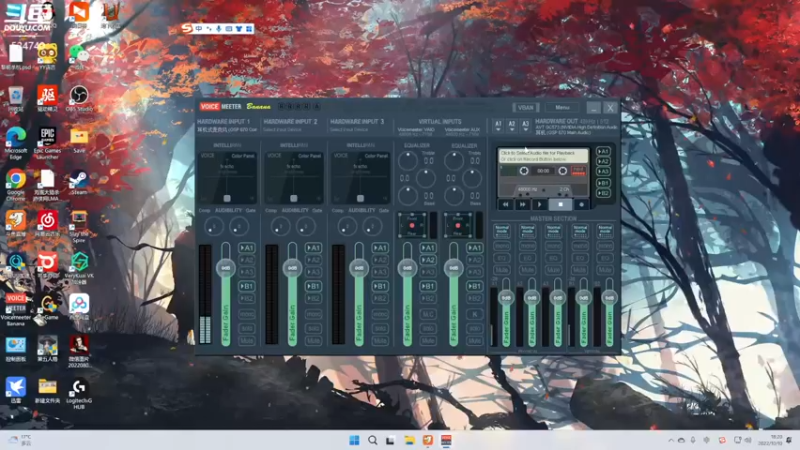800x450 pixels.
Task: Stop the cassette recorder
Action: click(560, 205)
